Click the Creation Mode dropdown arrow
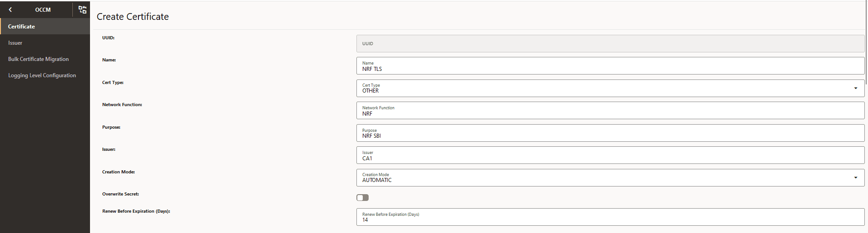The width and height of the screenshot is (868, 233). pos(855,177)
